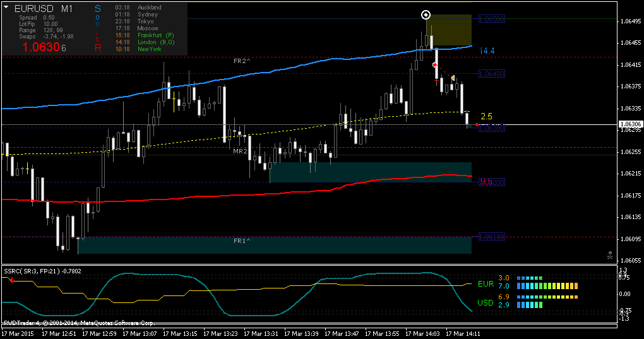
Task: Click the Moscow 17:18 session row
Action: tap(137, 28)
